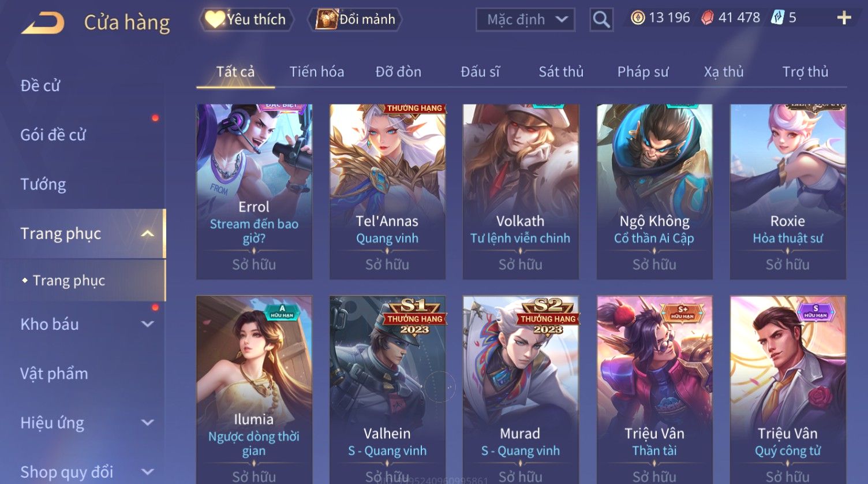This screenshot has height=484, width=868.
Task: Collapse the Trang phục sidebar section
Action: click(148, 233)
